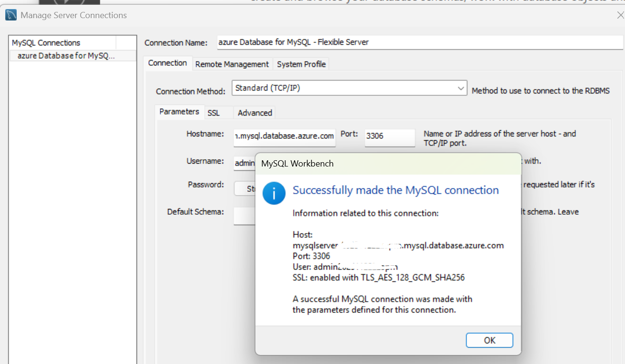Image resolution: width=625 pixels, height=364 pixels.
Task: Open the SSL sub-tab
Action: coord(213,113)
